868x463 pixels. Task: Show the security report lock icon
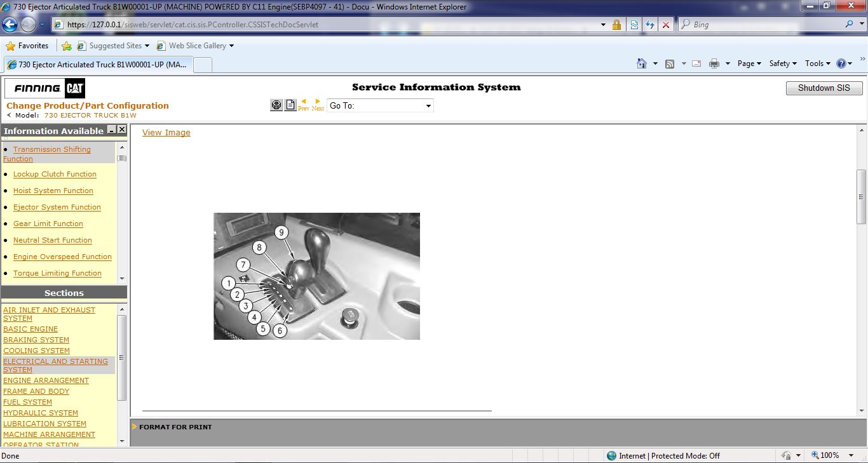tap(616, 25)
